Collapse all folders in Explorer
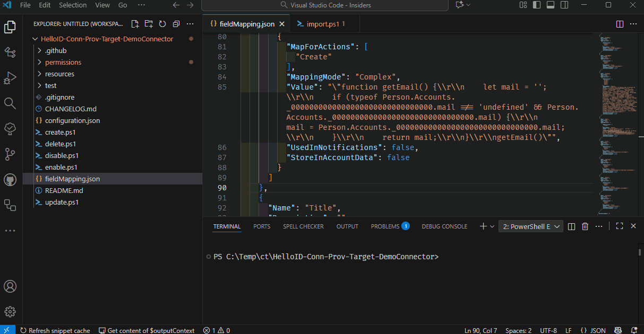The width and height of the screenshot is (644, 334). tap(176, 24)
